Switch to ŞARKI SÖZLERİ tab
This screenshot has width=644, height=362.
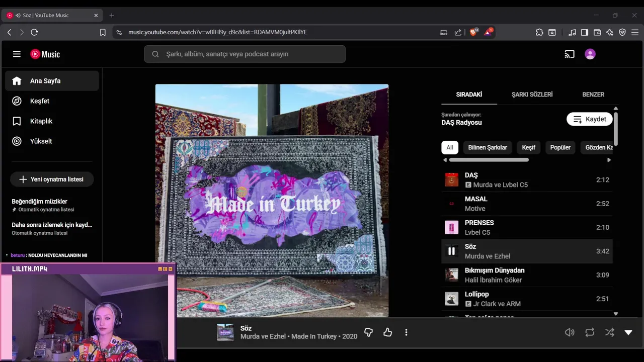click(532, 94)
